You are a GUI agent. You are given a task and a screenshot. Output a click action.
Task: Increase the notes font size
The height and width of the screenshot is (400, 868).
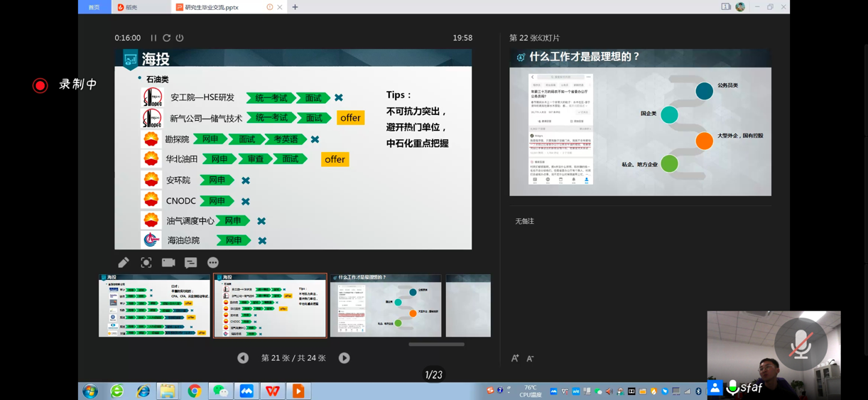click(x=515, y=359)
